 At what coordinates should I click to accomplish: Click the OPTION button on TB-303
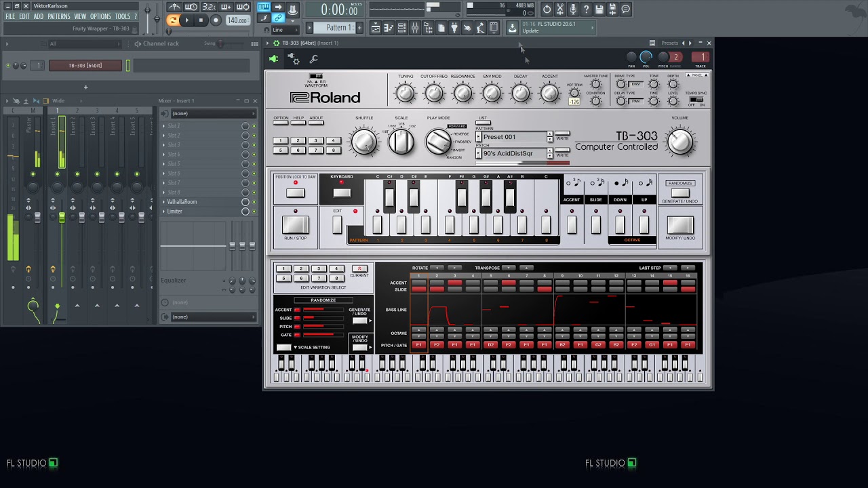click(281, 122)
